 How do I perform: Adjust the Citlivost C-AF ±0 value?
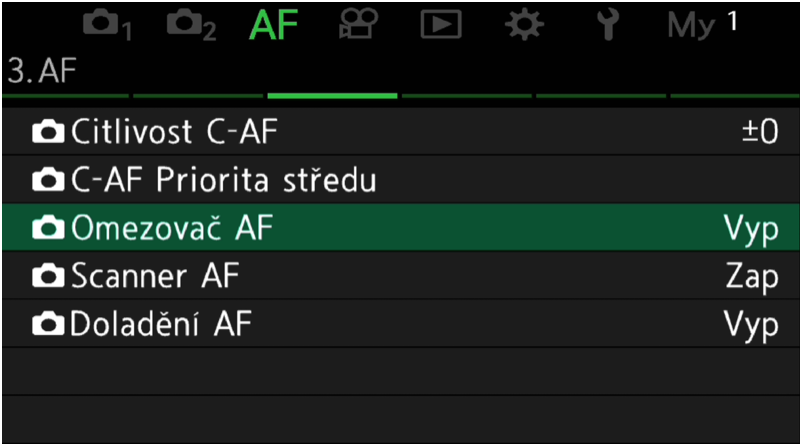pos(760,132)
